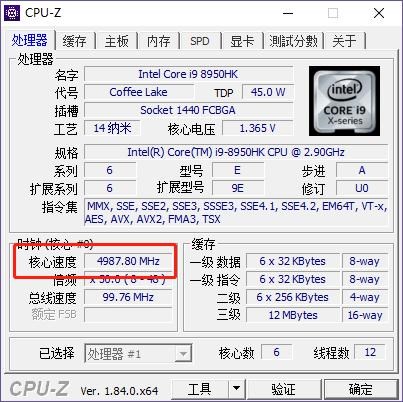Click the CPU-Z app icon in title bar
This screenshot has width=403, height=402.
click(12, 13)
